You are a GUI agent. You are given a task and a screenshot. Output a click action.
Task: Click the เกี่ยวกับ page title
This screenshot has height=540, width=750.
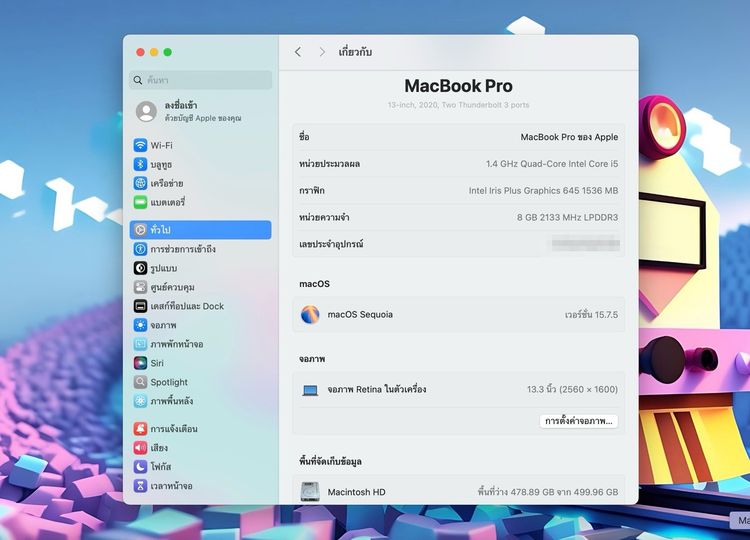[355, 52]
